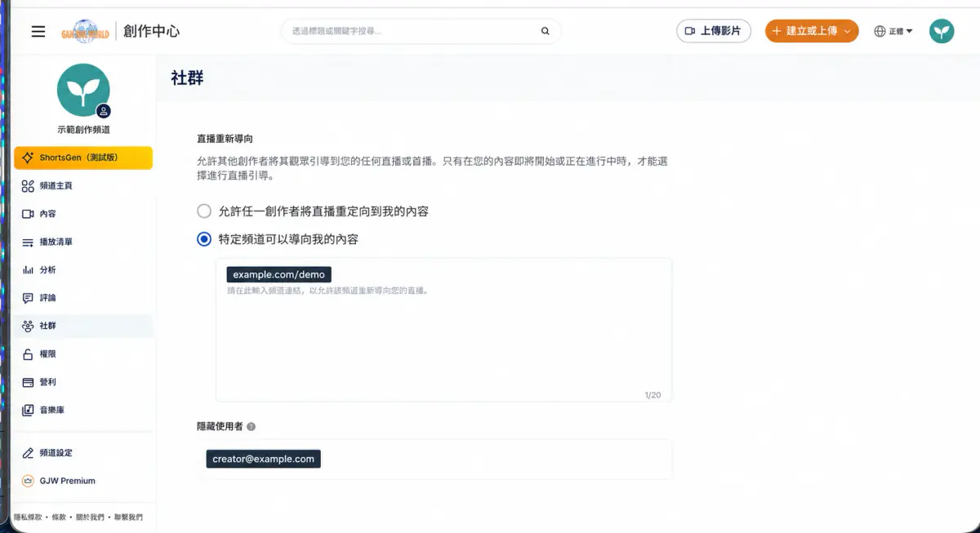Click the creator@example.com hidden user chip
This screenshot has width=980, height=533.
[x=263, y=459]
